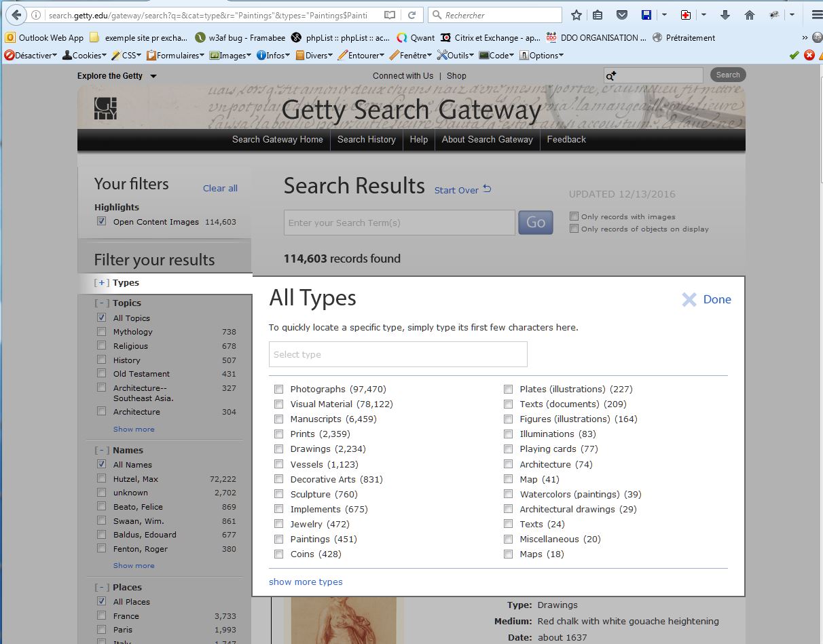The height and width of the screenshot is (644, 823).
Task: Uncheck the Open Content Images filter
Action: coord(102,222)
